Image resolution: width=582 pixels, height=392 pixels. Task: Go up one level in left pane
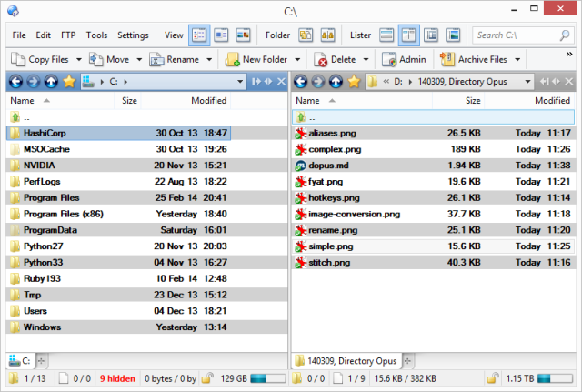coord(51,82)
